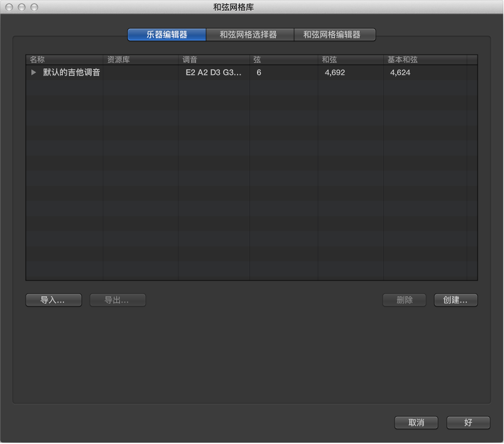Click the chord count 4,692
The height and width of the screenshot is (444, 504).
(334, 72)
